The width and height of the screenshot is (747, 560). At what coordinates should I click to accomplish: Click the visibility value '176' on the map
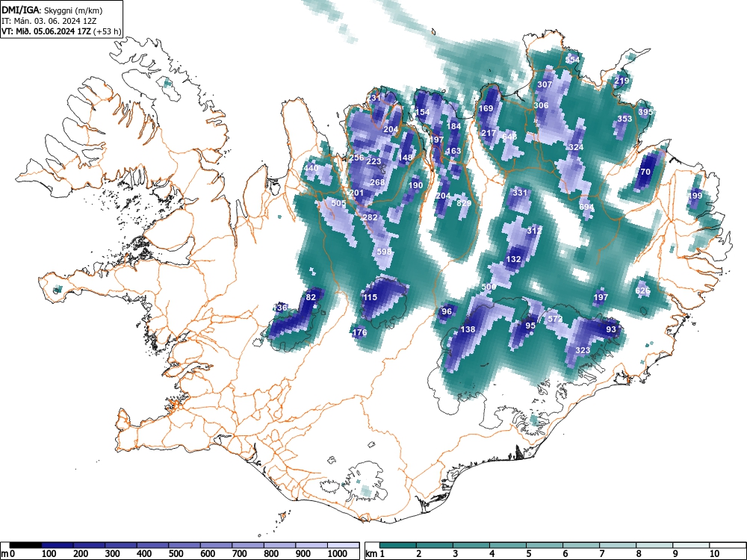[360, 332]
